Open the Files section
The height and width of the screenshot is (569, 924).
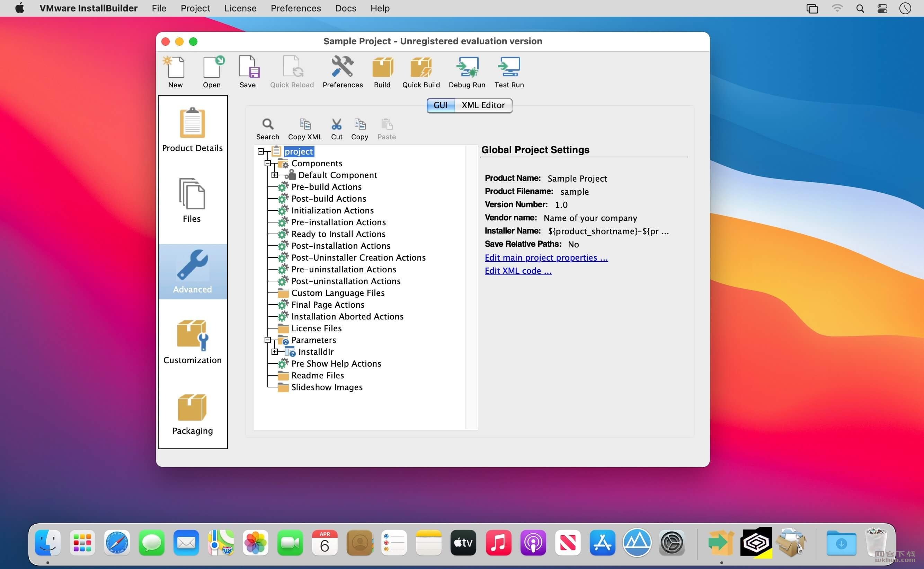click(x=192, y=200)
